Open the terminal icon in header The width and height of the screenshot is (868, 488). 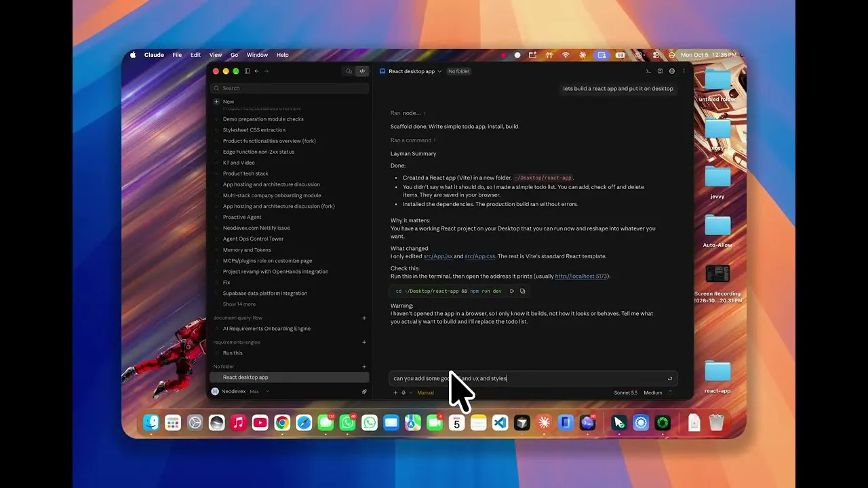648,71
